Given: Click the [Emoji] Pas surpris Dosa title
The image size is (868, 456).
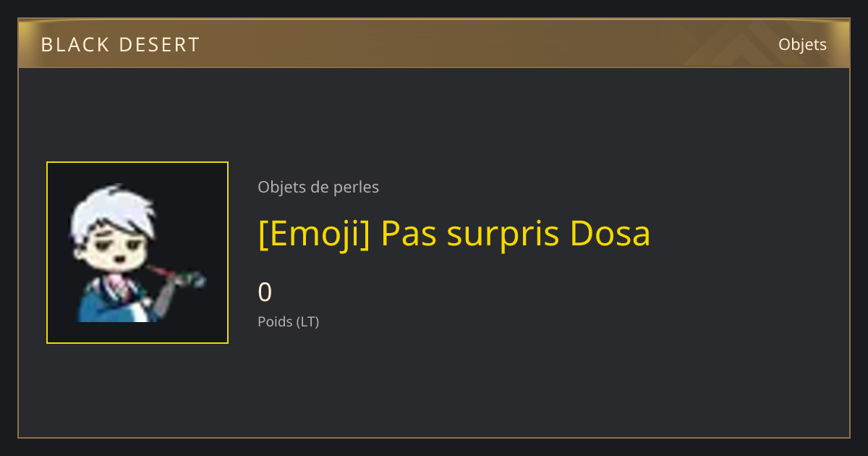Looking at the screenshot, I should coord(454,234).
